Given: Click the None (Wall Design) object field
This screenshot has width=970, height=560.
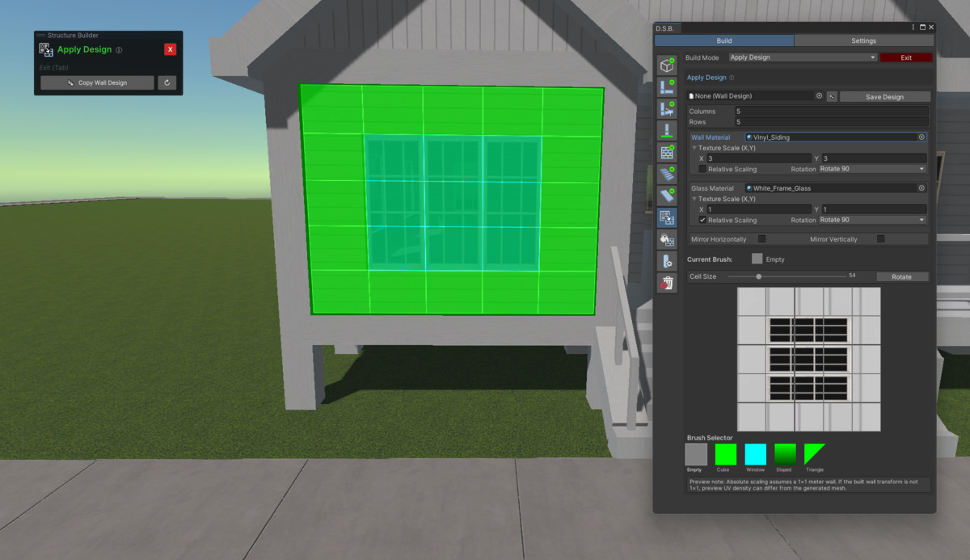Looking at the screenshot, I should pos(755,96).
